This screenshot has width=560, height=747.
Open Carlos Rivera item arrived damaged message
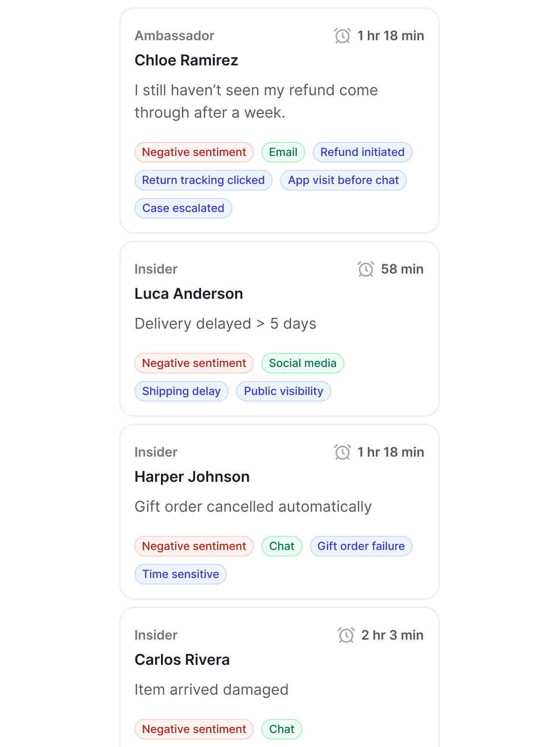click(211, 690)
